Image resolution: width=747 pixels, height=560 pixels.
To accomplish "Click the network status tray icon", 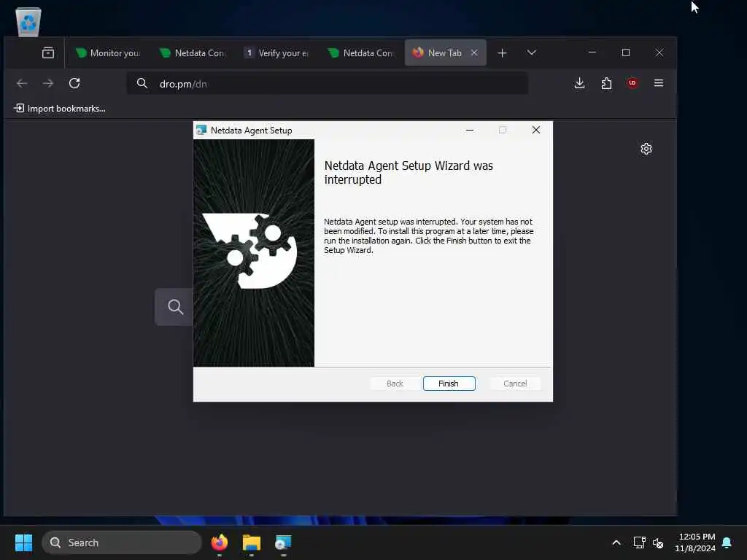I will pos(639,542).
